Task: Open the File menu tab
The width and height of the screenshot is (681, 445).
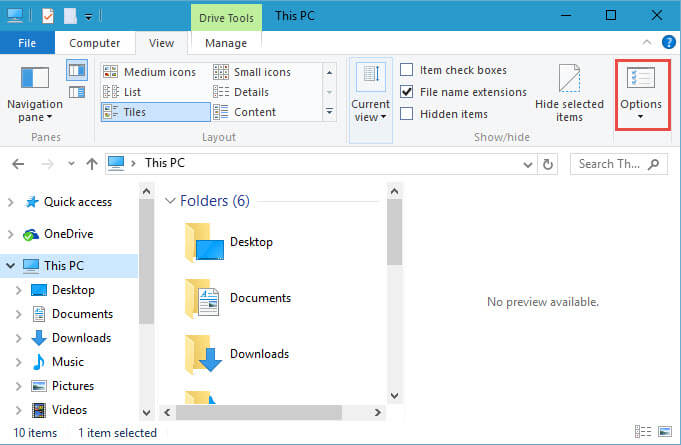Action: 27,43
